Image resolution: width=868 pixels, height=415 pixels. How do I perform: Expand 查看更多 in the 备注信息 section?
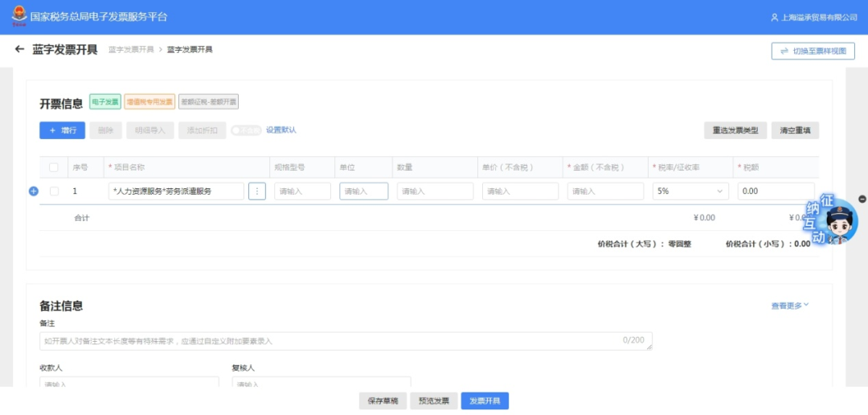[789, 306]
